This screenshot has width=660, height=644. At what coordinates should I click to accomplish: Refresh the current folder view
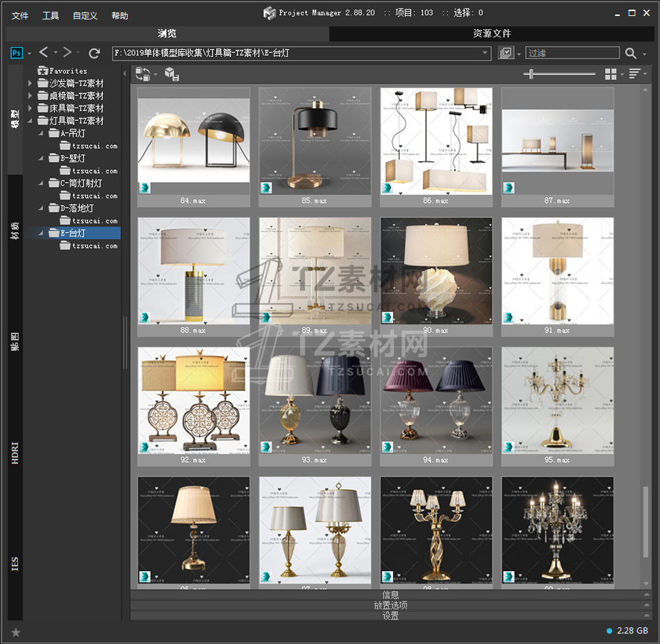coord(94,53)
